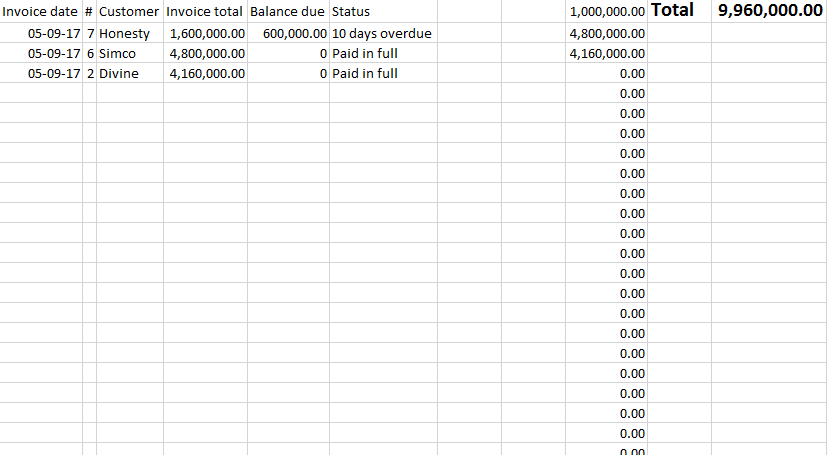The image size is (827, 455).
Task: Click the 4,800,000.00 cell in Simco row
Action: click(x=205, y=53)
